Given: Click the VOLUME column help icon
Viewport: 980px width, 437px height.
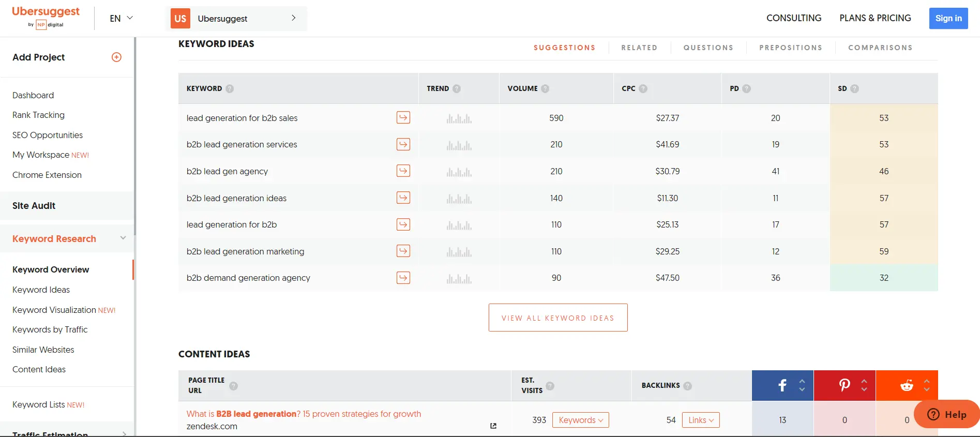Looking at the screenshot, I should (545, 88).
